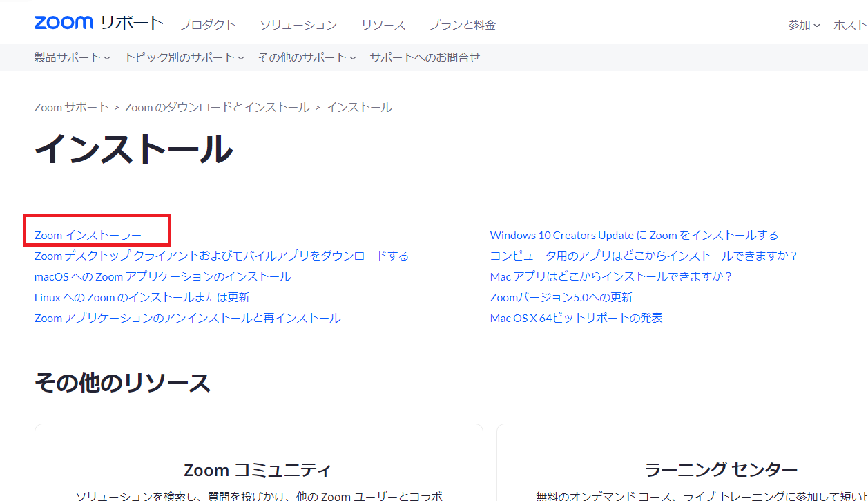Open the プロダクト menu
Viewport: 868px width, 501px height.
(x=208, y=25)
